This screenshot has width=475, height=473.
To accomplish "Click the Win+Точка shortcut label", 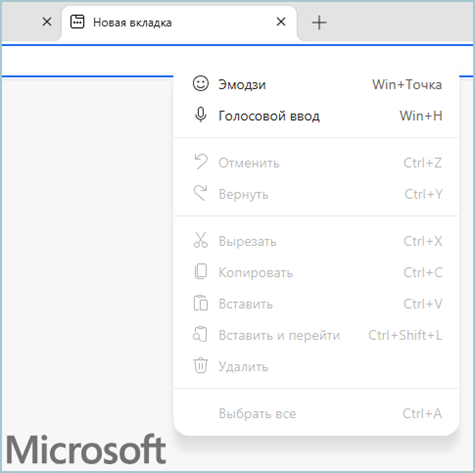I will point(407,84).
